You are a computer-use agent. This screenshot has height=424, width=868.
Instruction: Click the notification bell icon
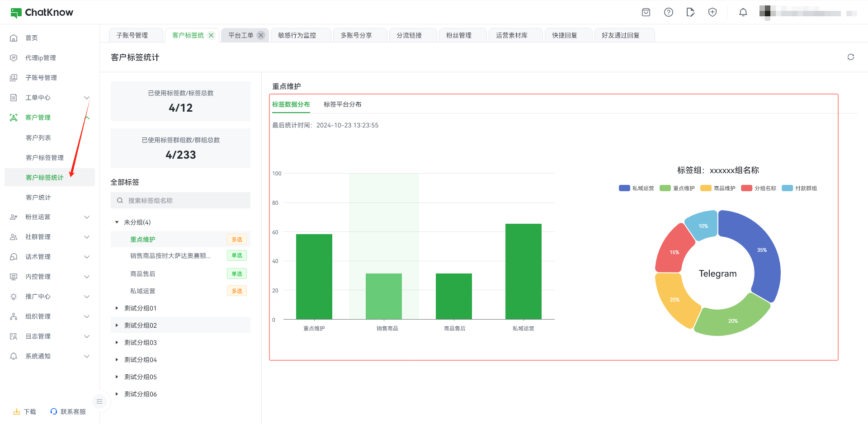coord(743,13)
